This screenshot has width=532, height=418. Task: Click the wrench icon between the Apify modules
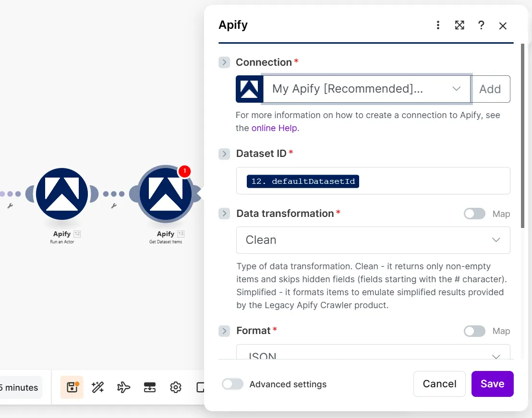pyautogui.click(x=114, y=206)
